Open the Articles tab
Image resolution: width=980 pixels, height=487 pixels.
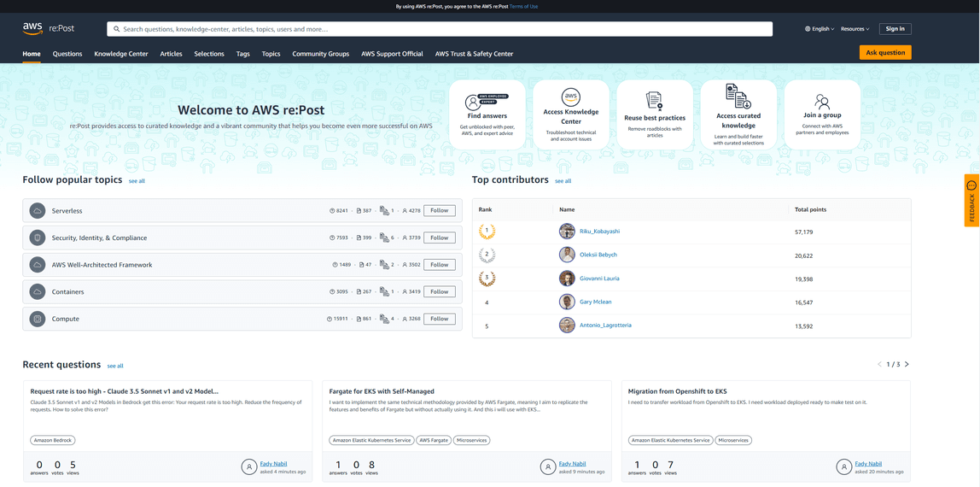[172, 54]
